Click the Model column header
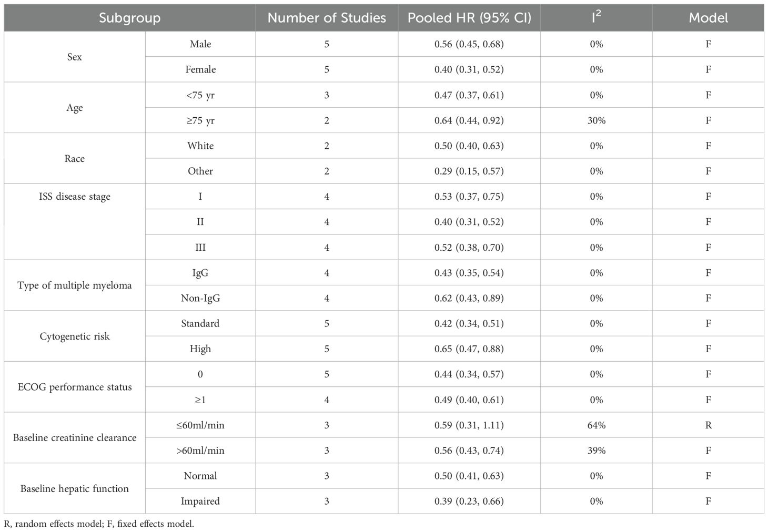The width and height of the screenshot is (768, 532). [x=708, y=18]
